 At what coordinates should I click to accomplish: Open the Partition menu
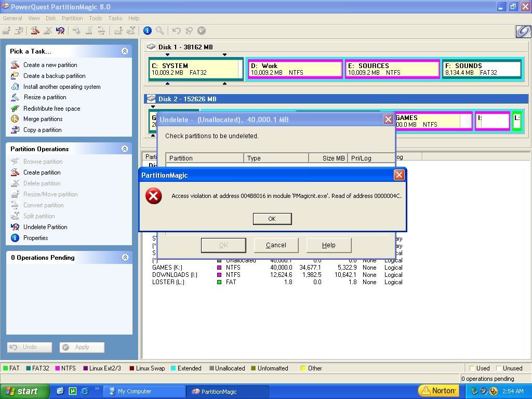(x=72, y=18)
